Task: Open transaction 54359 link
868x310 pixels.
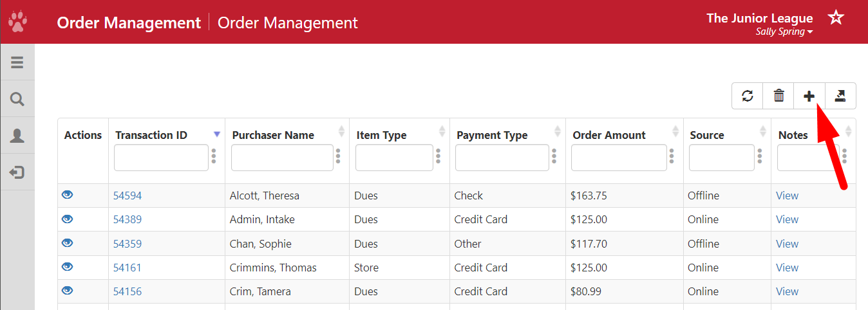Action: click(x=127, y=244)
